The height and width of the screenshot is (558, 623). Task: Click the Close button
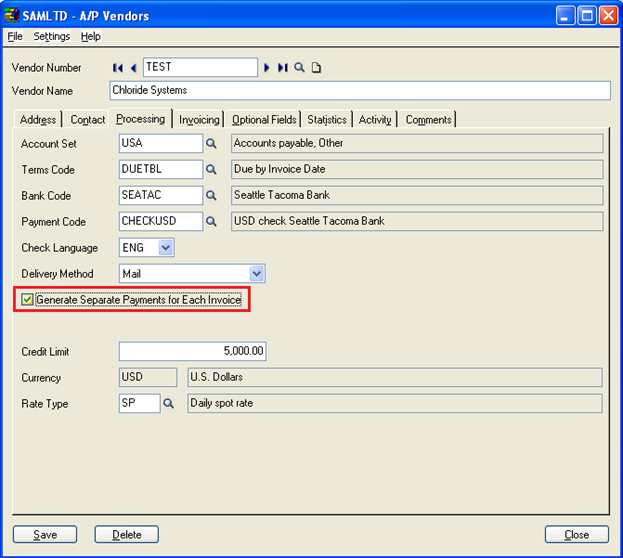(577, 535)
